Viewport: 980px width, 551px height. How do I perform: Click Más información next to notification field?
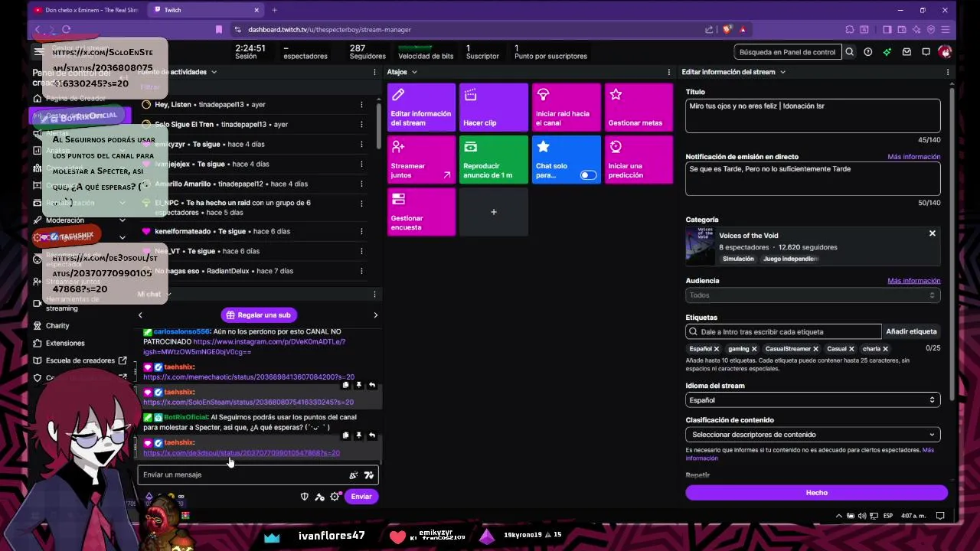pos(913,157)
